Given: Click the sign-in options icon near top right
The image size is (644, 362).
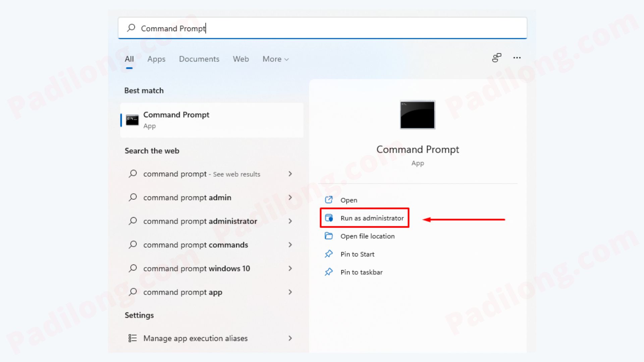Looking at the screenshot, I should 496,58.
